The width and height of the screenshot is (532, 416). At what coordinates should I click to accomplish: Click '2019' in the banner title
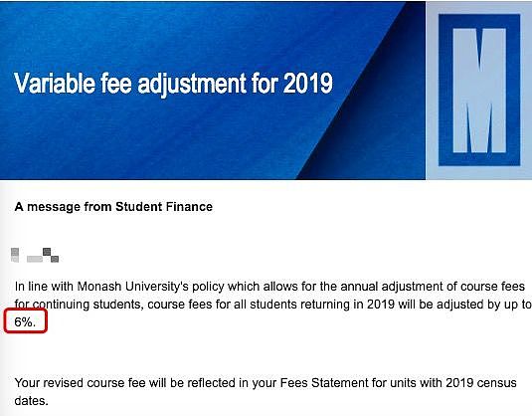(x=307, y=83)
